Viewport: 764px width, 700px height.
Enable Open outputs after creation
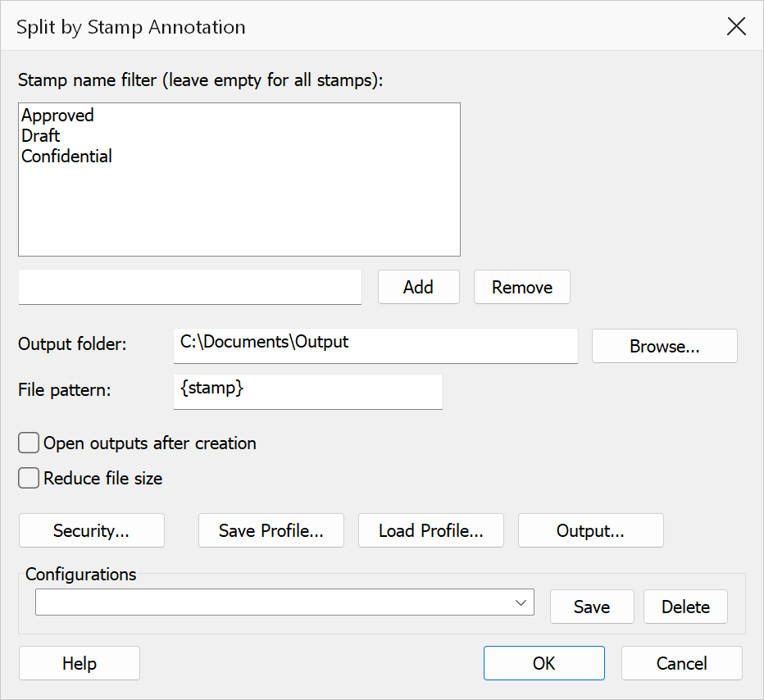pos(29,443)
